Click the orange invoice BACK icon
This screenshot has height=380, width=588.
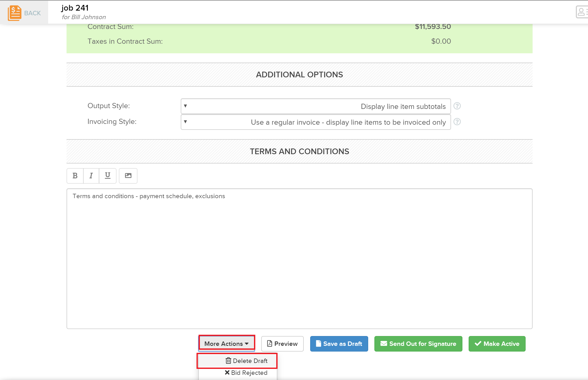pyautogui.click(x=14, y=13)
